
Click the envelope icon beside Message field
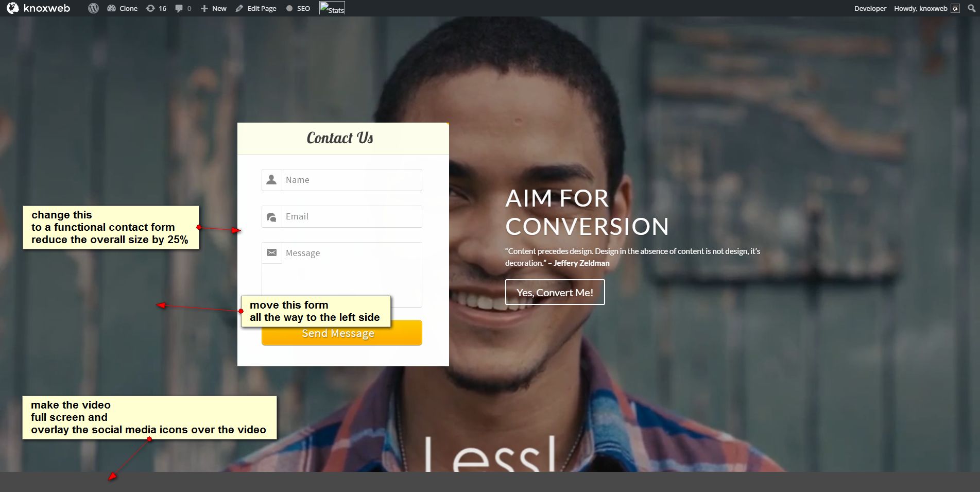pos(272,253)
